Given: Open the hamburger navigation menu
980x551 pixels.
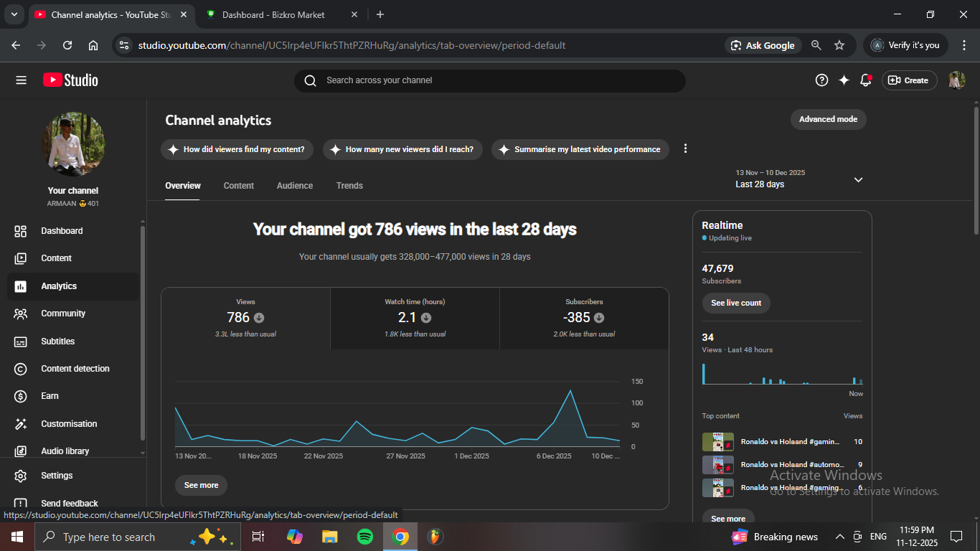Looking at the screenshot, I should 21,80.
